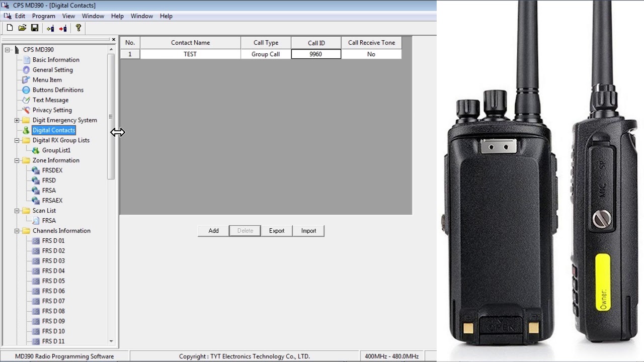Select FRS D 07 in the tree
644x362 pixels.
pos(53,301)
